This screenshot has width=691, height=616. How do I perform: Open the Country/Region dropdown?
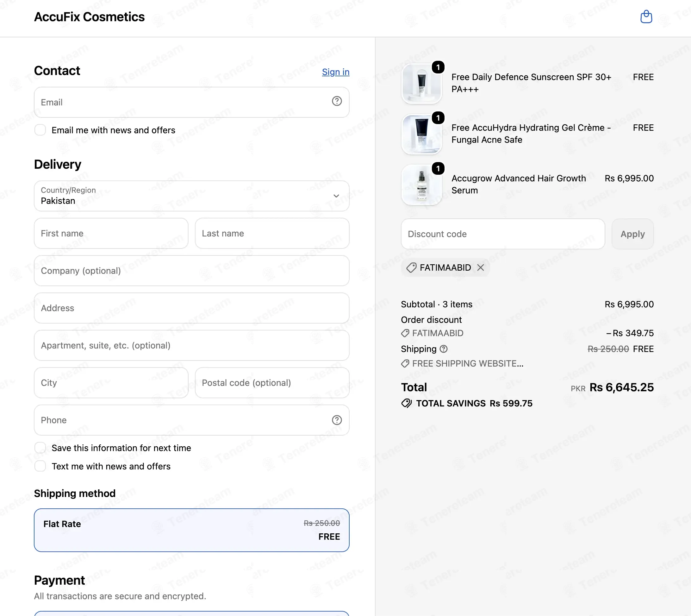[x=191, y=196]
